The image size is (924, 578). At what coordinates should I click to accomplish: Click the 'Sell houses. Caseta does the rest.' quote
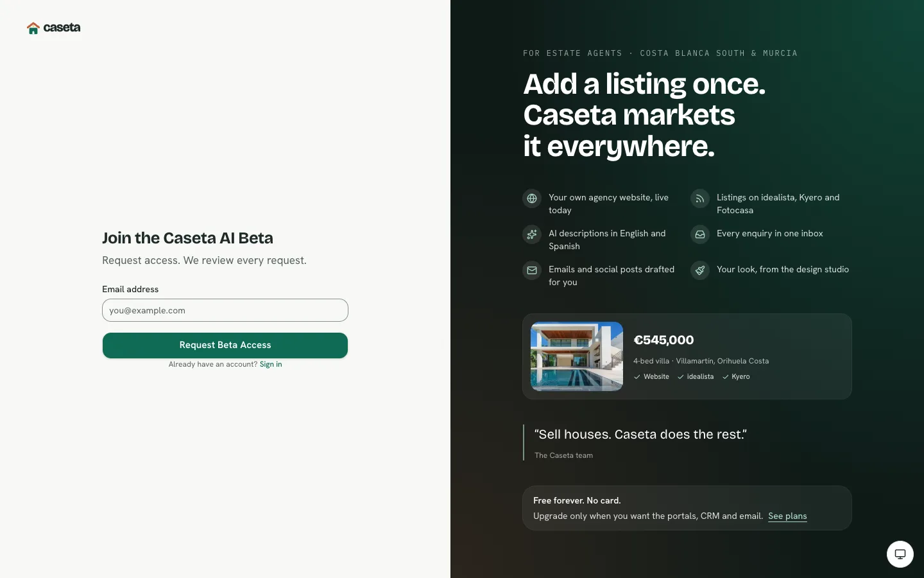640,434
